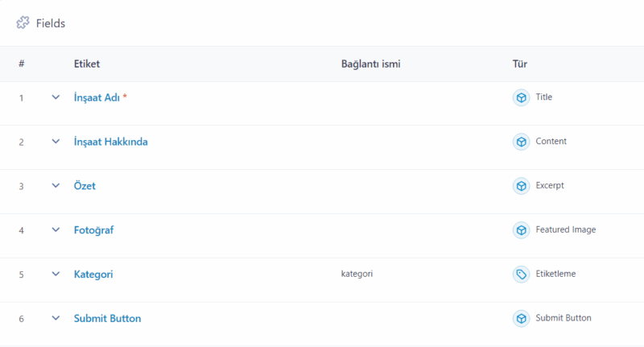644x347 pixels.
Task: Expand the İnşaat Hakkında field chevron
Action: click(x=56, y=142)
